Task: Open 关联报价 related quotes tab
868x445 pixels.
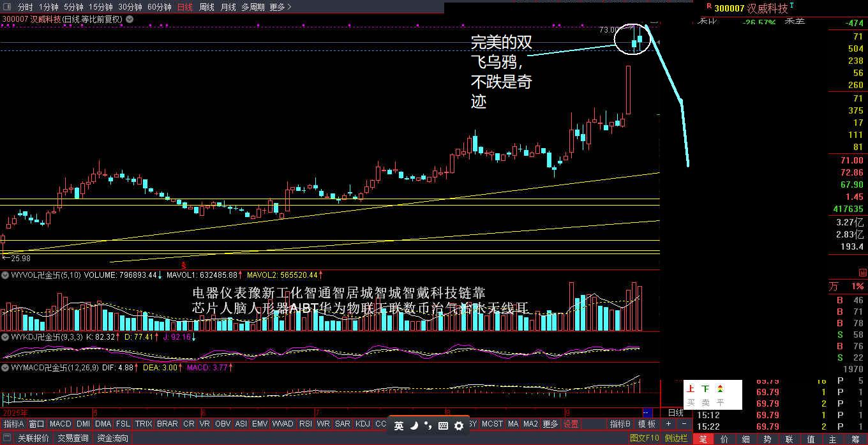Action: [33, 438]
